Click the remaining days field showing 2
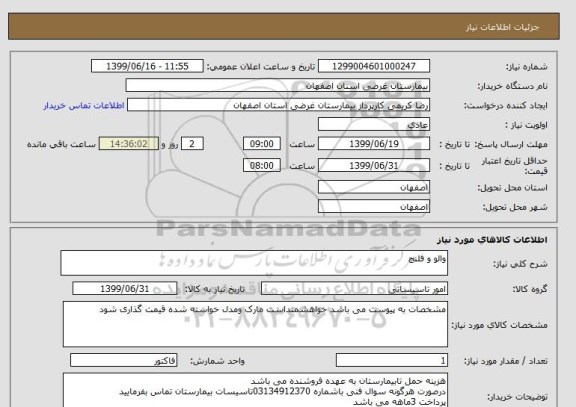576x407 pixels. coord(192,144)
